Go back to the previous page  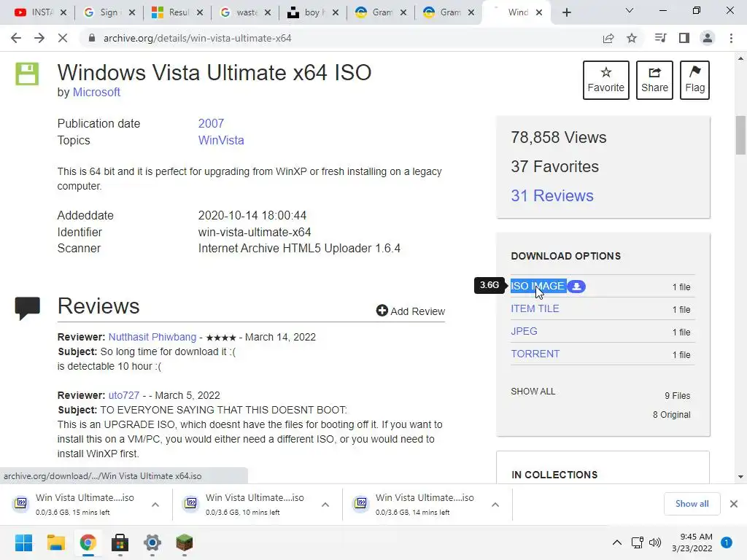(x=16, y=38)
